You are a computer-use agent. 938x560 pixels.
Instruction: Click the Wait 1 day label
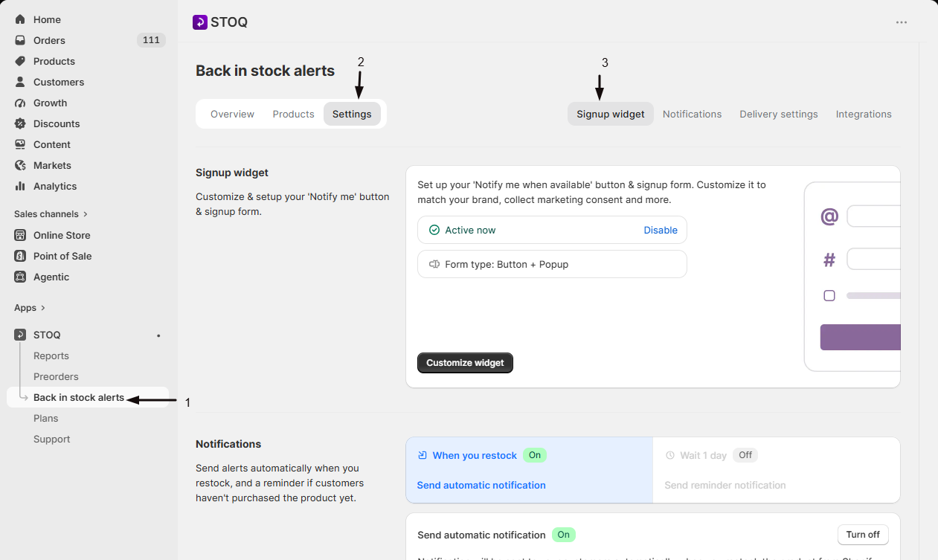coord(703,455)
